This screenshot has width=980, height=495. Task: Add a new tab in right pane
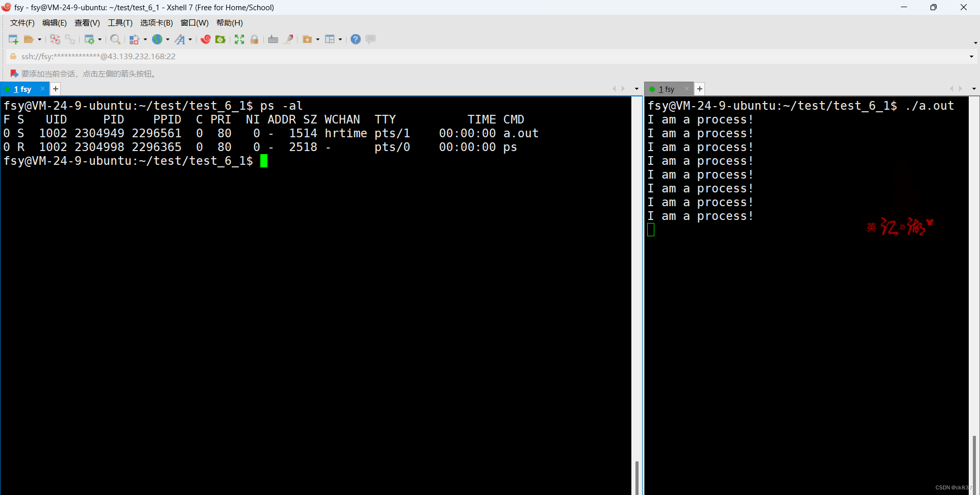tap(700, 89)
